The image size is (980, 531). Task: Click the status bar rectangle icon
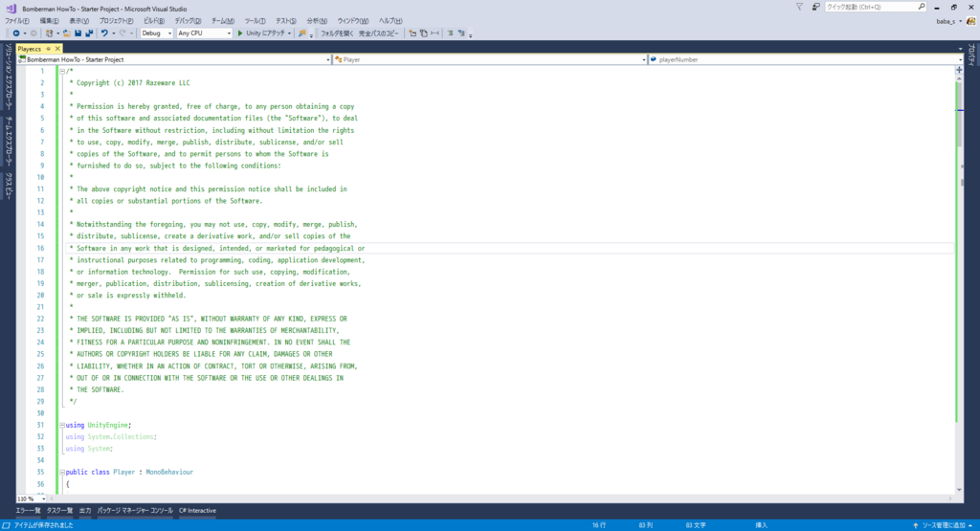7,525
